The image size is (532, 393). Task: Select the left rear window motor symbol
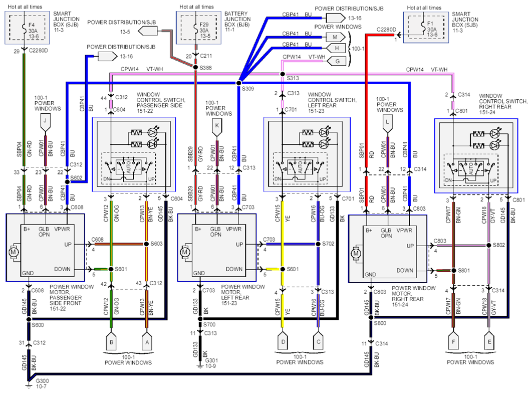click(x=185, y=253)
